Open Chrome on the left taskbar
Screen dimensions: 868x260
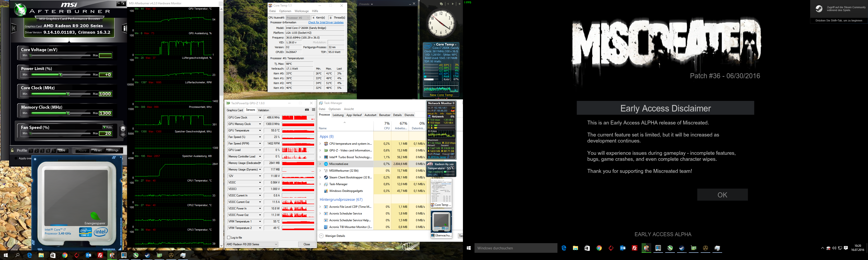point(65,255)
